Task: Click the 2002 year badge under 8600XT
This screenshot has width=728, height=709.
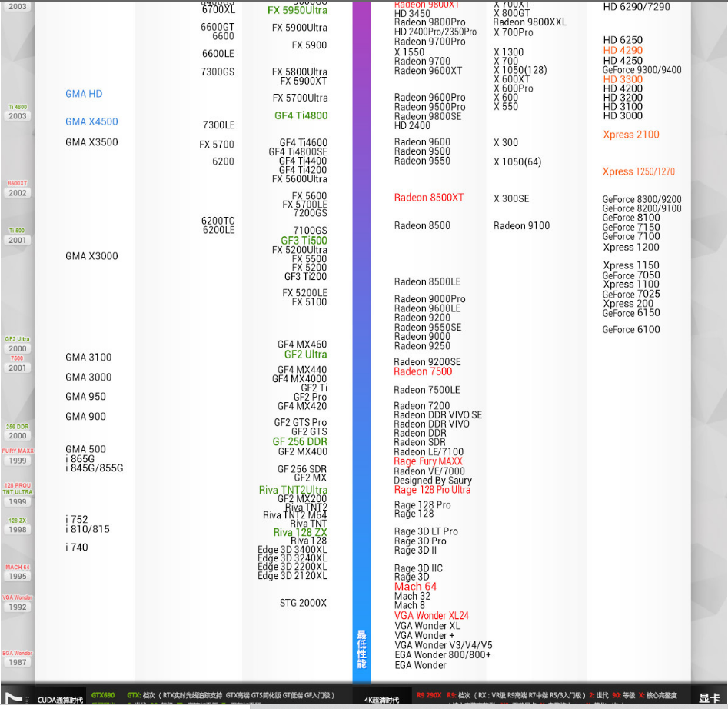Action: click(18, 193)
